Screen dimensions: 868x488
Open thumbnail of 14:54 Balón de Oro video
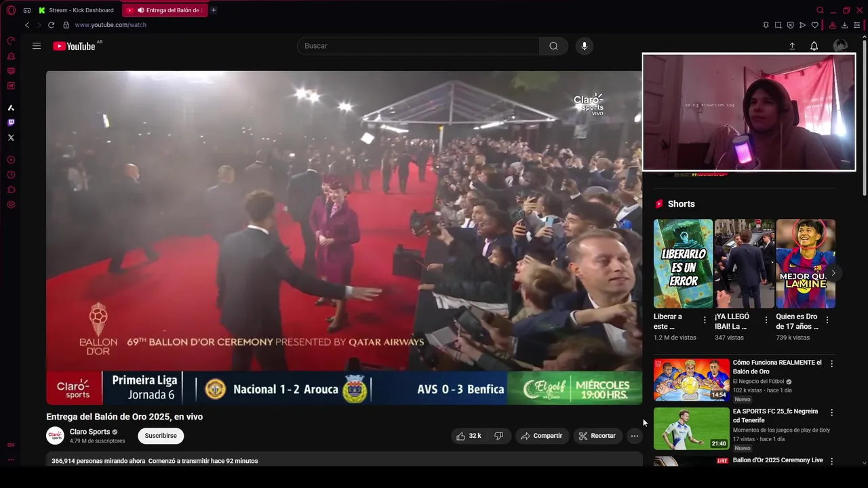[692, 380]
